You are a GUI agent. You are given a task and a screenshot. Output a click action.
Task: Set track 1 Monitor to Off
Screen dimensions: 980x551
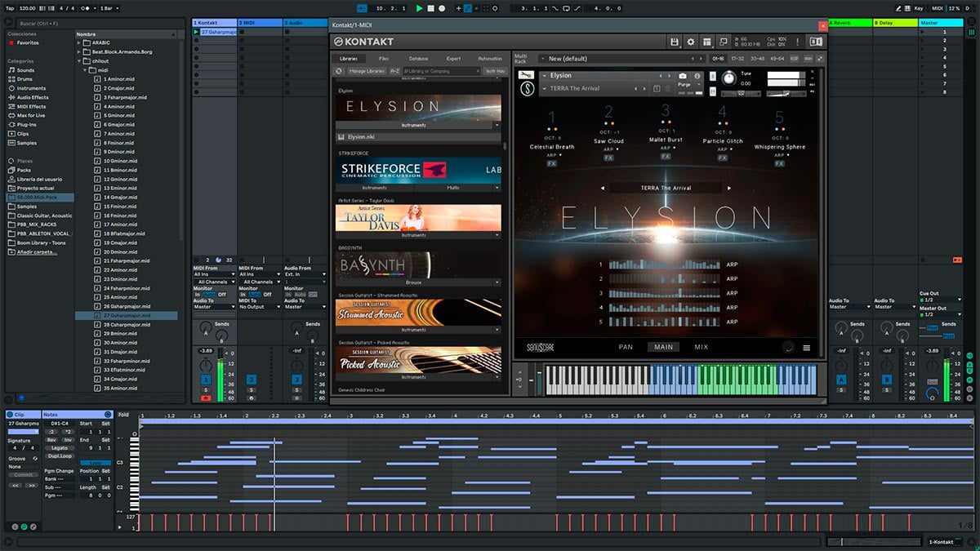222,294
